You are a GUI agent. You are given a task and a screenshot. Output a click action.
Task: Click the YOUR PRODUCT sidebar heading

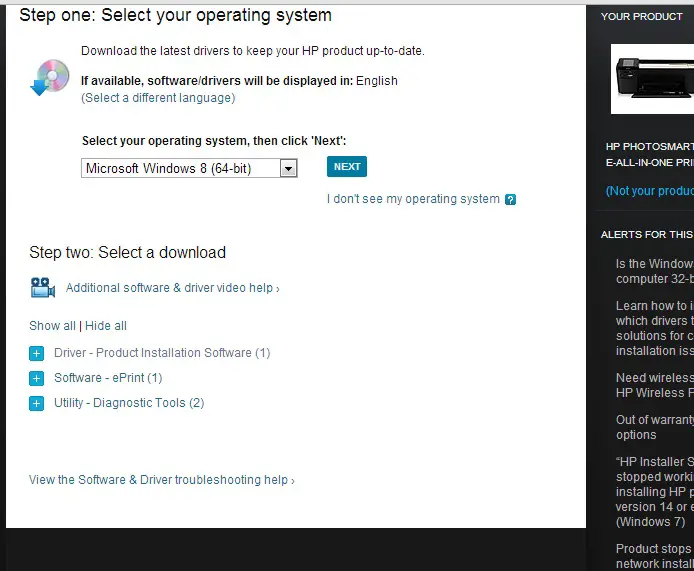pyautogui.click(x=641, y=17)
